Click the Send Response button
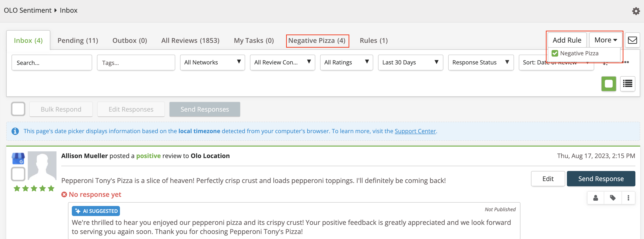Viewport: 644px width, 239px height. pyautogui.click(x=601, y=179)
